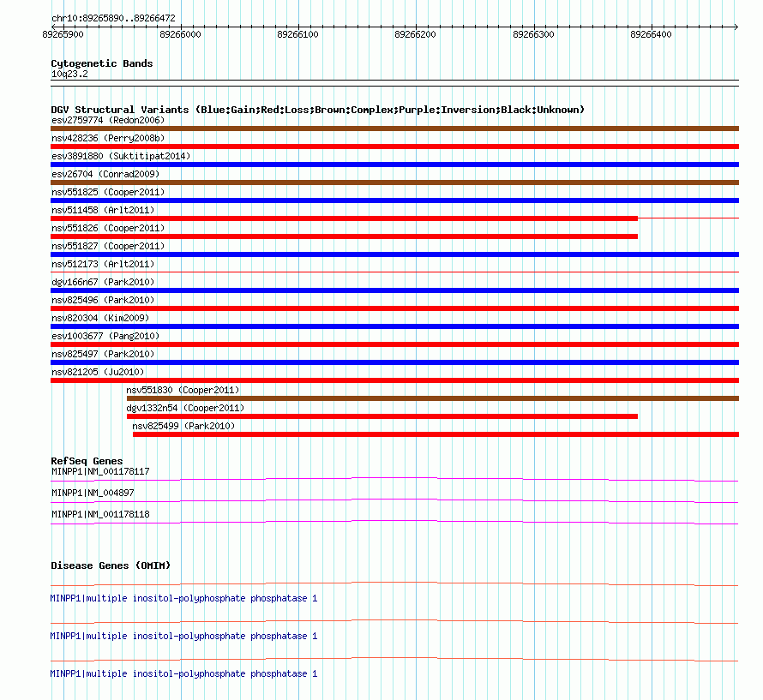763x700 pixels.
Task: Select the MINPP1|NM_004897 RefSeq gene label
Action: coord(93,493)
